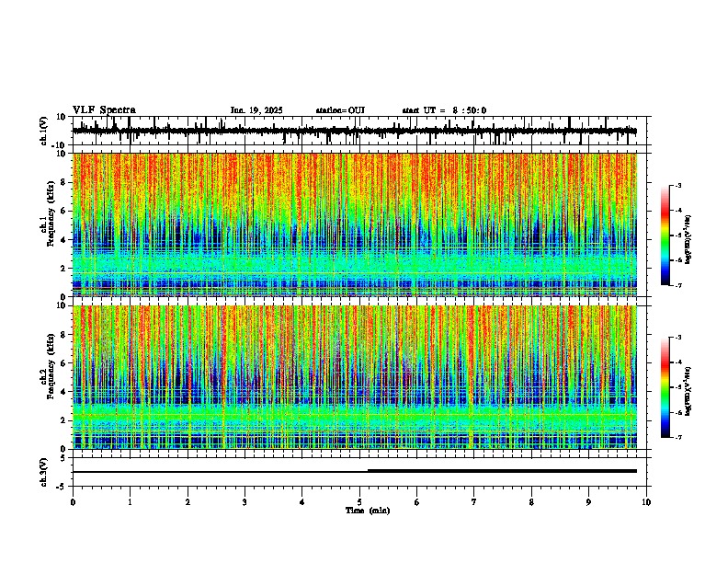The image size is (728, 563).
Task: Click the station name label in header
Action: click(x=340, y=110)
